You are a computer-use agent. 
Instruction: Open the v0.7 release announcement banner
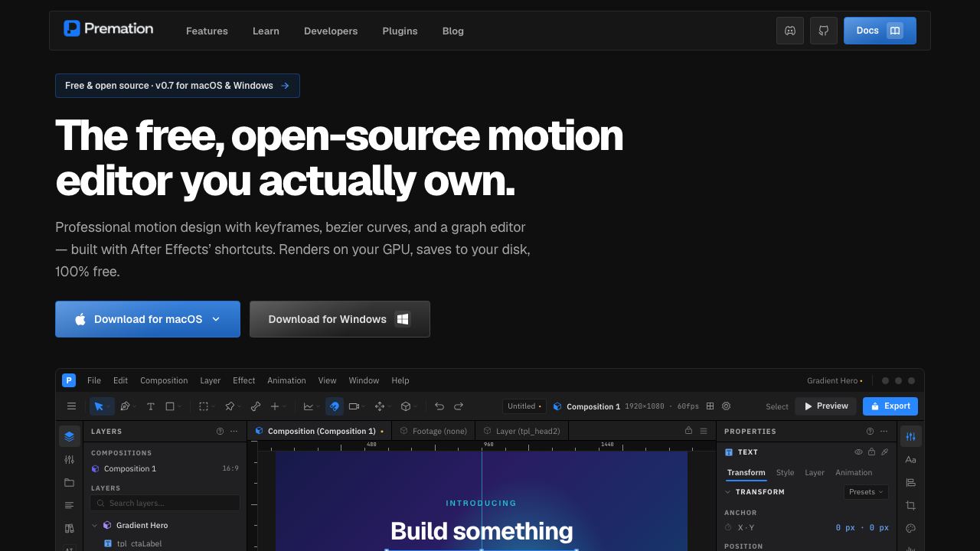[x=178, y=86]
